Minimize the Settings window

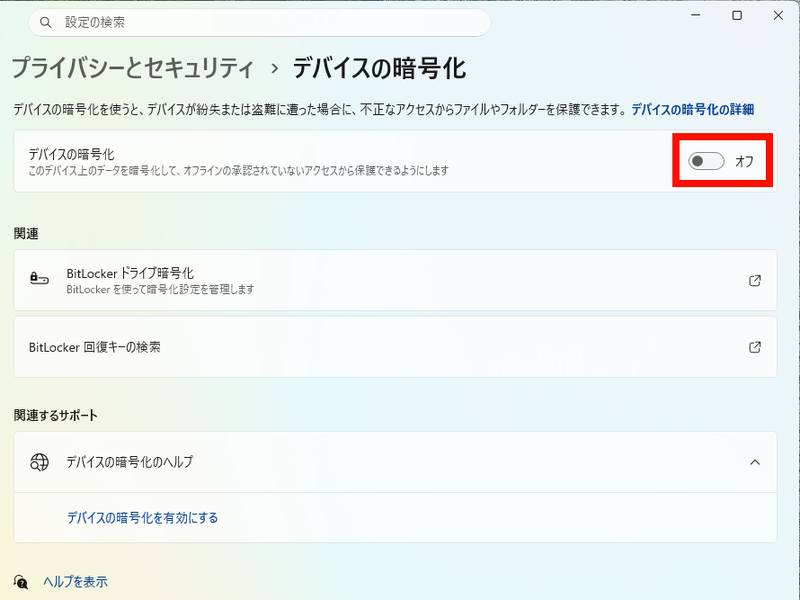[695, 15]
